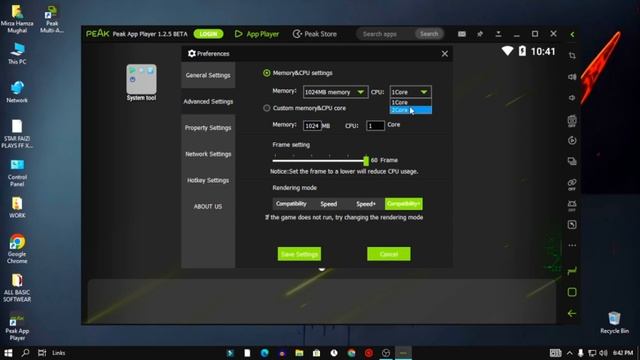Click the Android back arrow icon
The image size is (640, 360).
pos(572,313)
